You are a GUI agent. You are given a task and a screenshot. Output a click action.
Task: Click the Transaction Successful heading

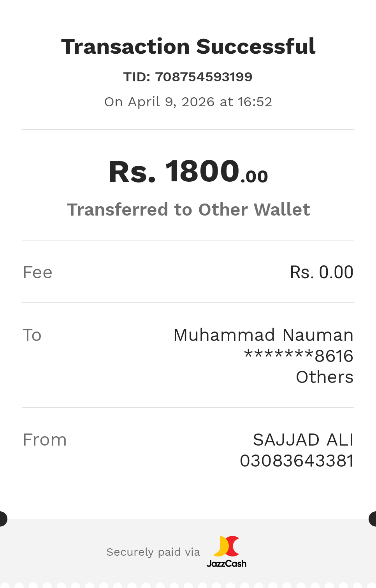[188, 47]
